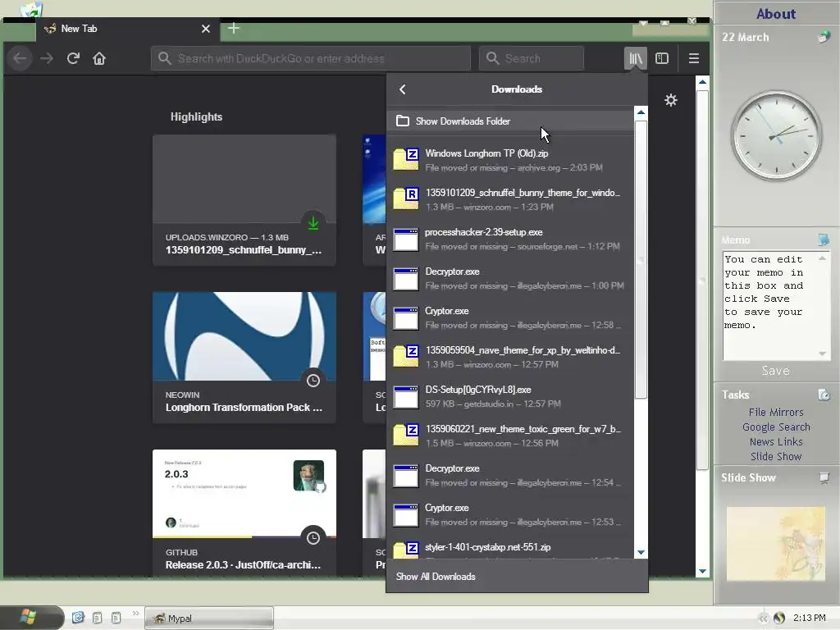The width and height of the screenshot is (840, 630).
Task: Click the exe icon of DS-Setup download
Action: (405, 397)
